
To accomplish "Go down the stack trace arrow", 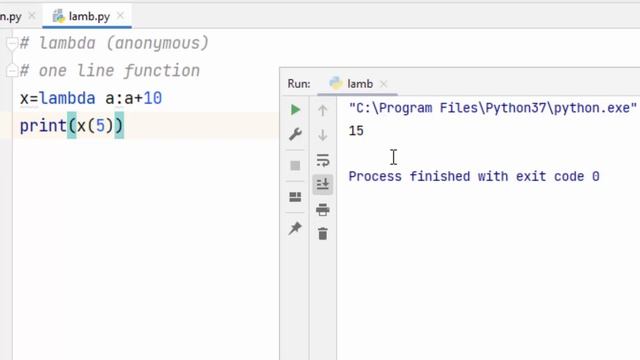I will 322,135.
